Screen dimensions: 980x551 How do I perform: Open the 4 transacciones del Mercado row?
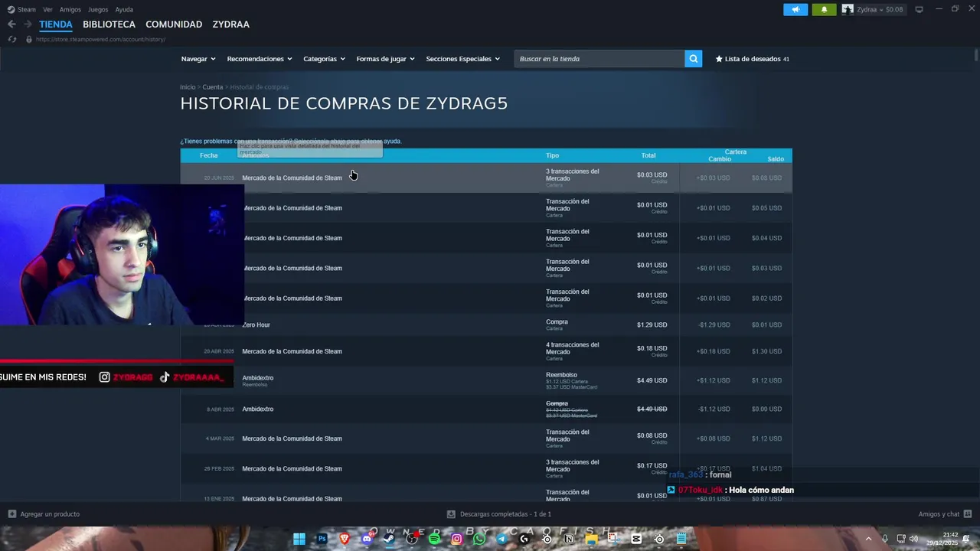(x=486, y=351)
